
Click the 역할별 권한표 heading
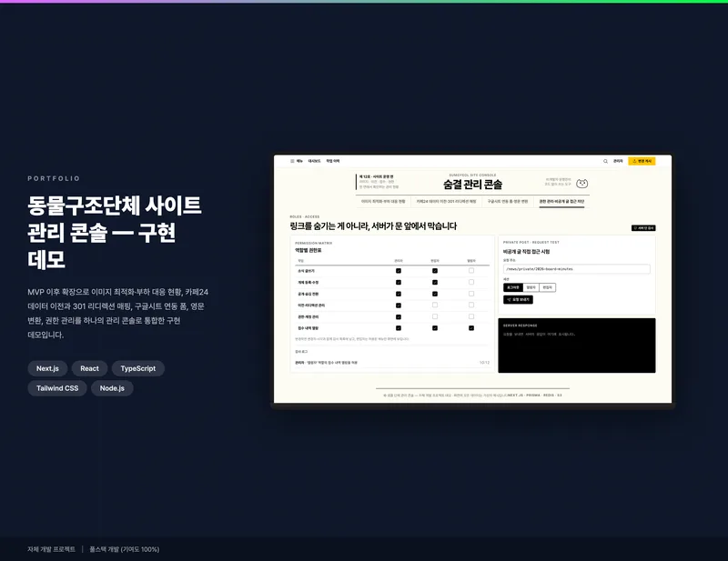[x=308, y=251]
